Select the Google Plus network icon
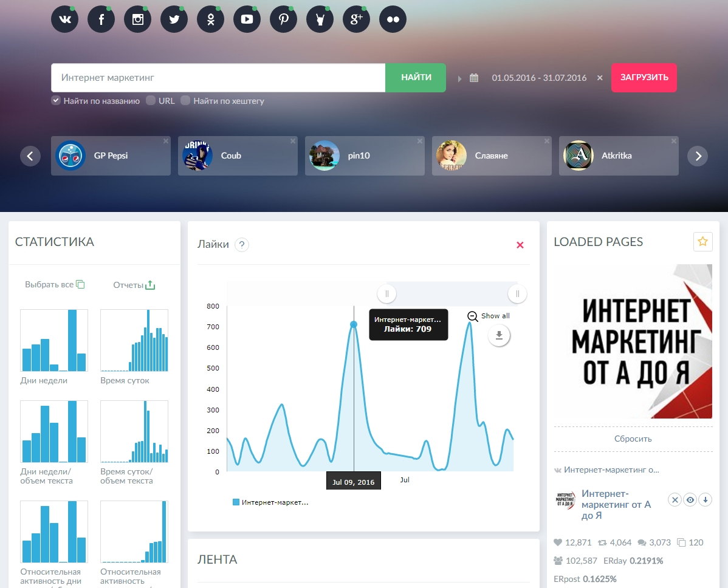The image size is (728, 588). (356, 19)
